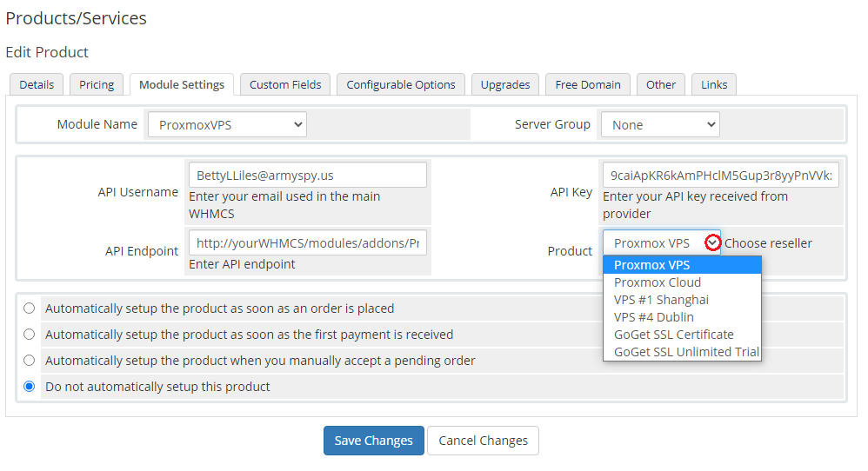Open the Details tab
Image resolution: width=868 pixels, height=471 pixels.
(x=37, y=84)
